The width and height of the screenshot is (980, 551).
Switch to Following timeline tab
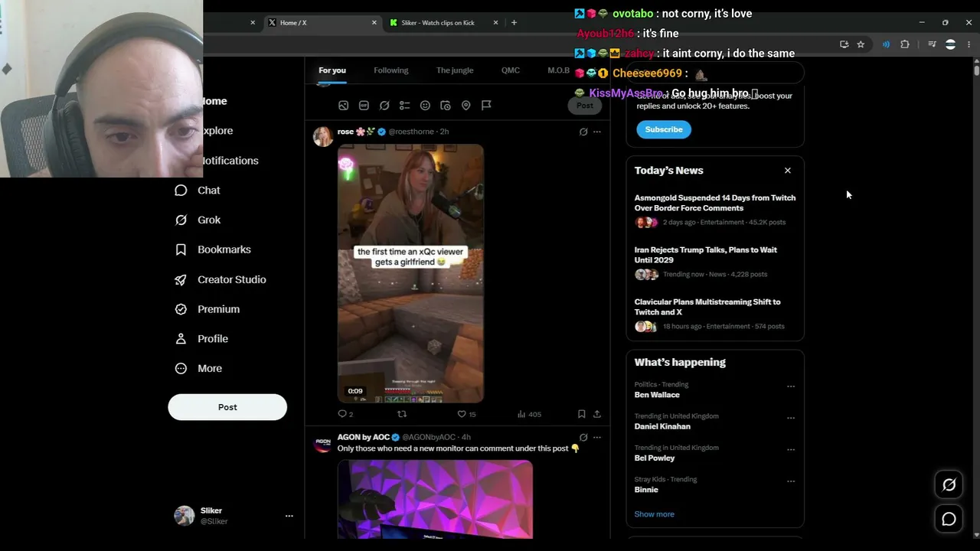390,70
